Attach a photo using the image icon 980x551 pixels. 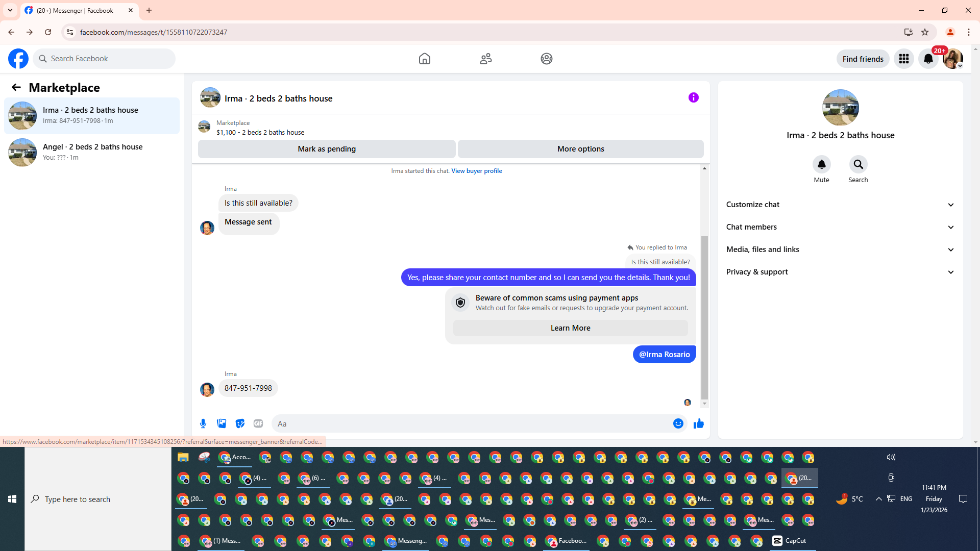pyautogui.click(x=222, y=423)
